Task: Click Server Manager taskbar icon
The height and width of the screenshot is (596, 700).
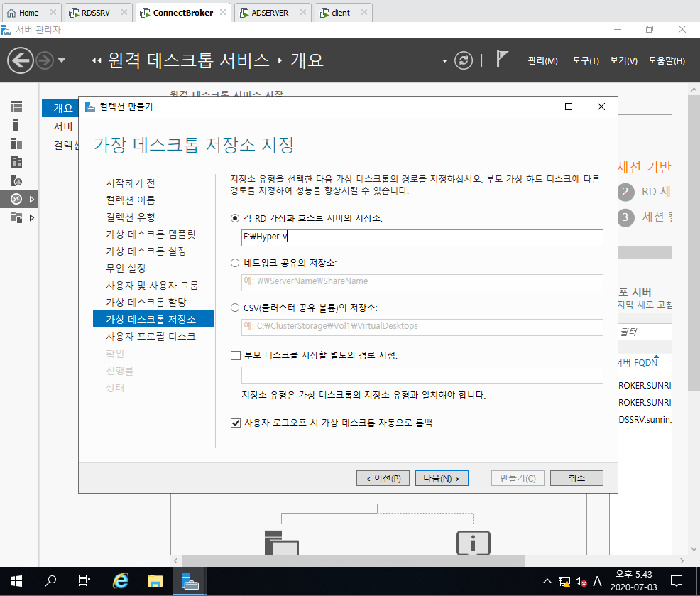Action: tap(190, 581)
